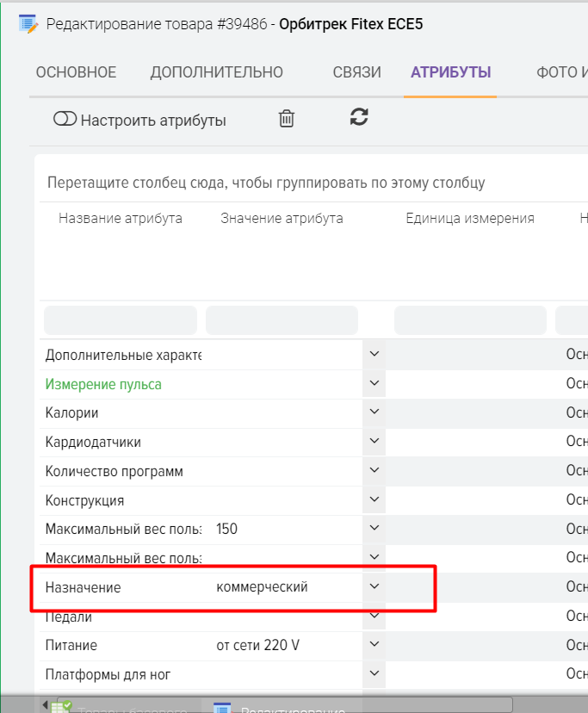Sort by Название атрибута column header
Viewport: 588px width, 713px height.
[x=121, y=218]
